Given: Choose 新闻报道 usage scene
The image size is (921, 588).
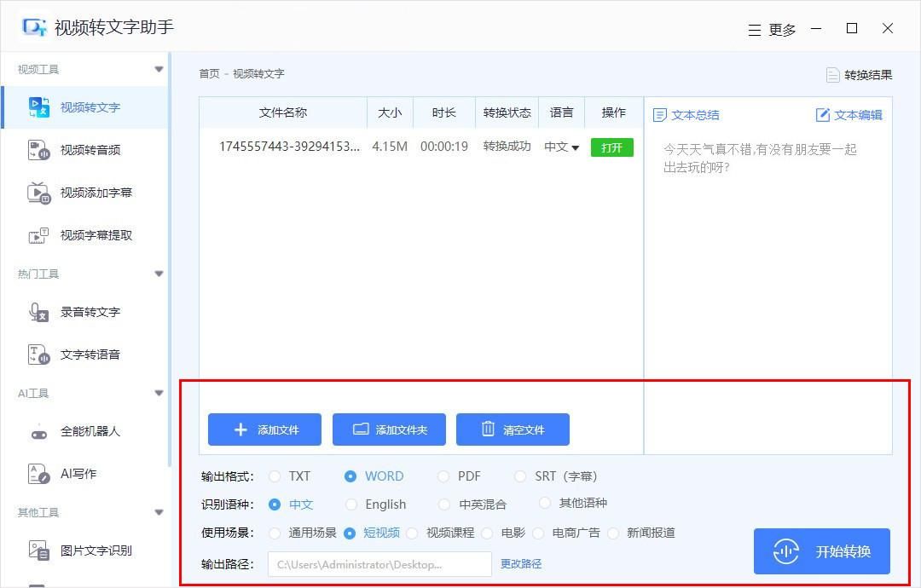Looking at the screenshot, I should pos(612,533).
